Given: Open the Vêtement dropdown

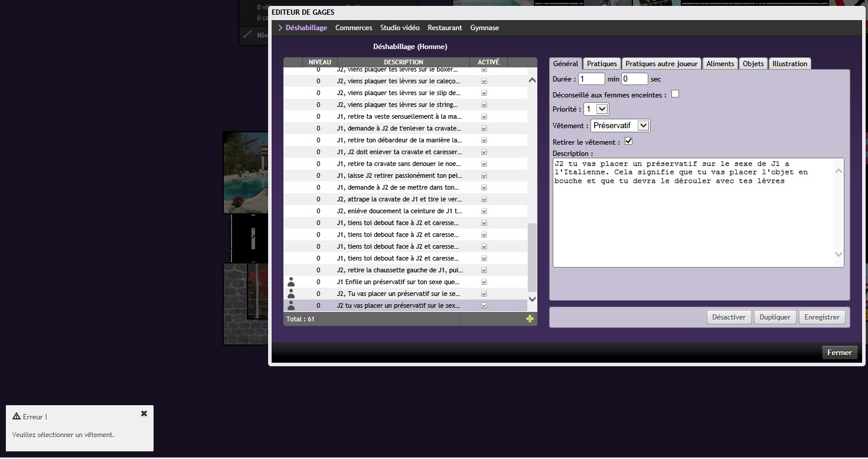Looking at the screenshot, I should pyautogui.click(x=620, y=125).
